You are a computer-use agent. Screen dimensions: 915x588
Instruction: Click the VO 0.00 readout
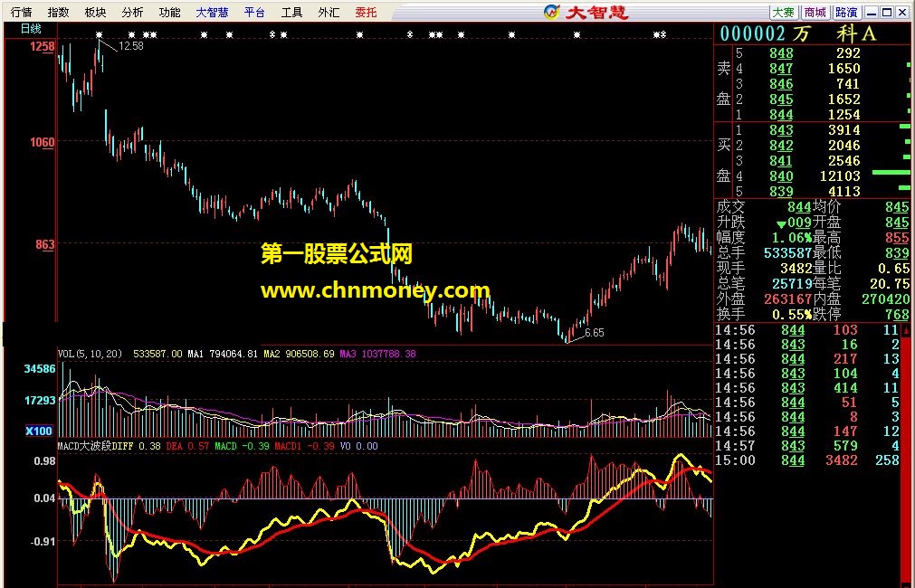359,446
